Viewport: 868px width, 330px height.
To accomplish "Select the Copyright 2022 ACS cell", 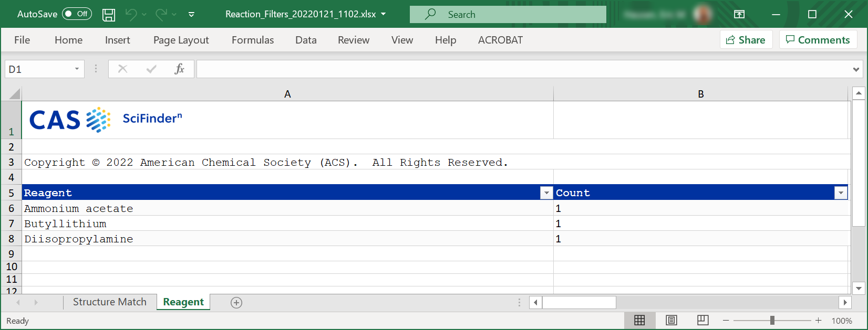I will 287,162.
